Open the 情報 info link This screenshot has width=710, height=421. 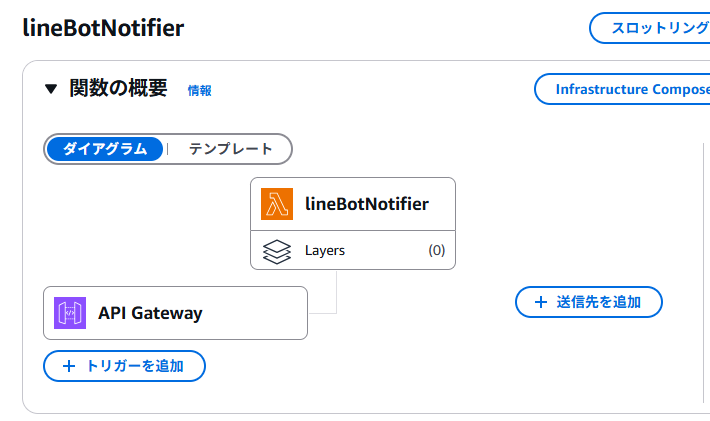tap(200, 91)
